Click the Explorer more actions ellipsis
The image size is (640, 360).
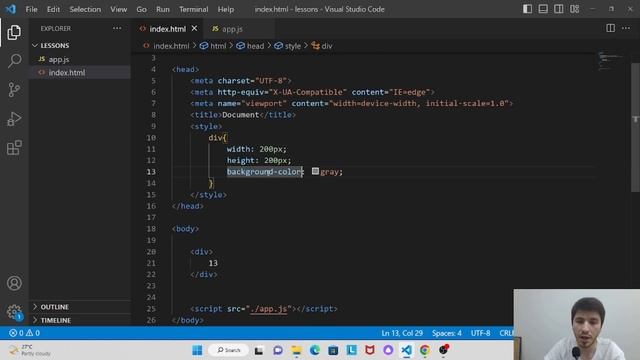[x=117, y=28]
